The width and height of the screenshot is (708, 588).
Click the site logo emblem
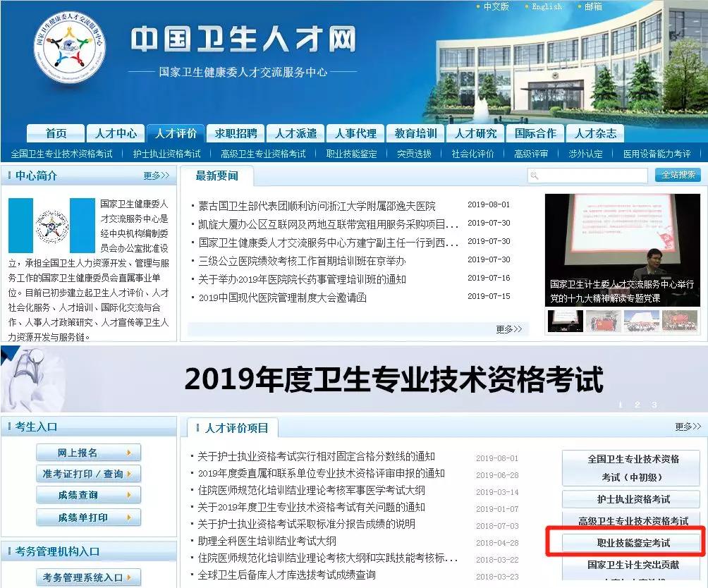(70, 46)
